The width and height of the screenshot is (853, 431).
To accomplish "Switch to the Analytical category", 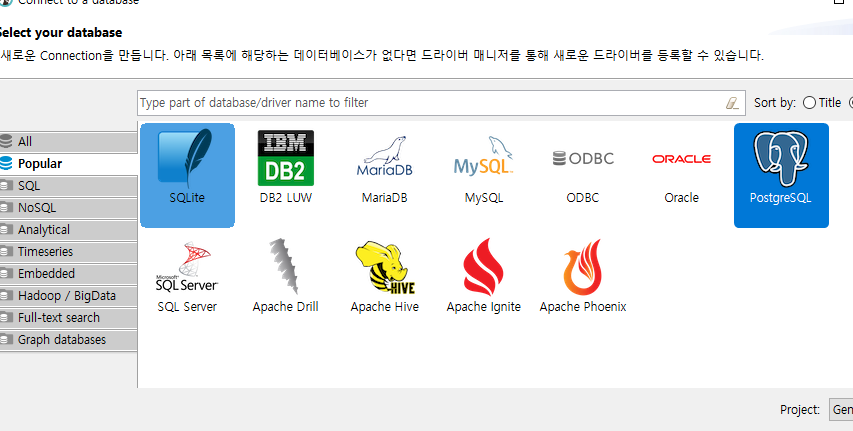I will tap(69, 230).
